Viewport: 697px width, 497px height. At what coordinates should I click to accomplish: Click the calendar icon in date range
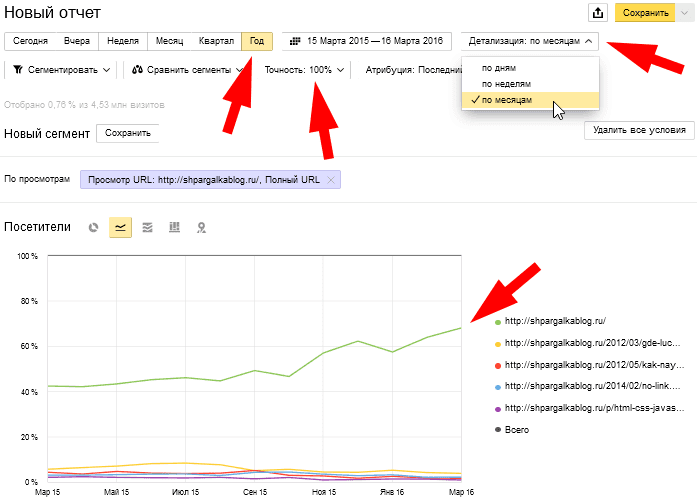[295, 42]
